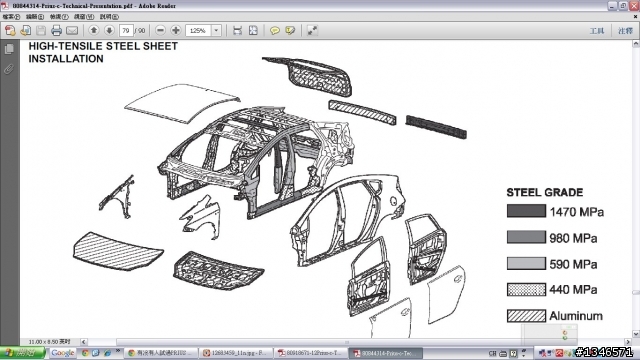Click the horizontal scrollbar thumb
The width and height of the screenshot is (640, 360).
346,342
